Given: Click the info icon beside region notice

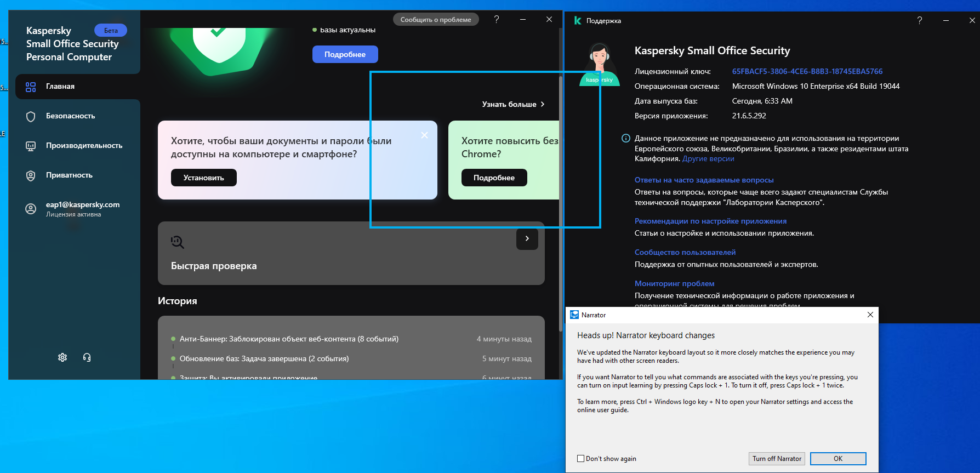Looking at the screenshot, I should pos(626,138).
